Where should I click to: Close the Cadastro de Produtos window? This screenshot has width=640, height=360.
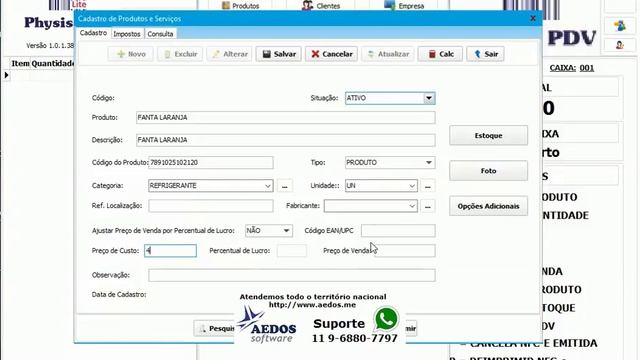coord(533,18)
